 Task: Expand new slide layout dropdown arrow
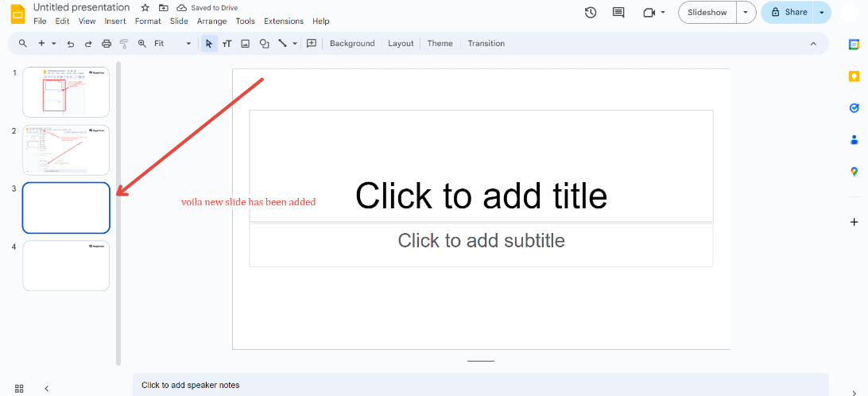(x=54, y=43)
